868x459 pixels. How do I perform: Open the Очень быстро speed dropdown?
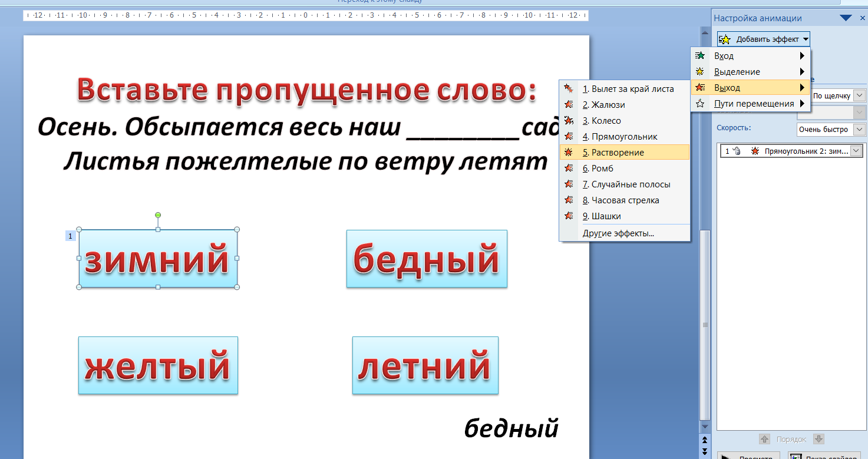(x=859, y=129)
